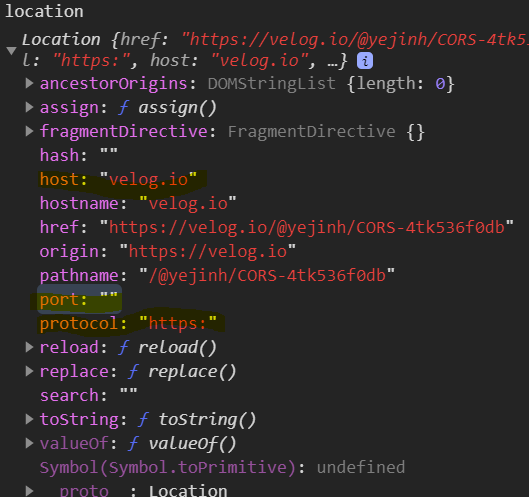Collapse the Location object tree arrow
Screen dimensions: 529x497
tap(11, 51)
